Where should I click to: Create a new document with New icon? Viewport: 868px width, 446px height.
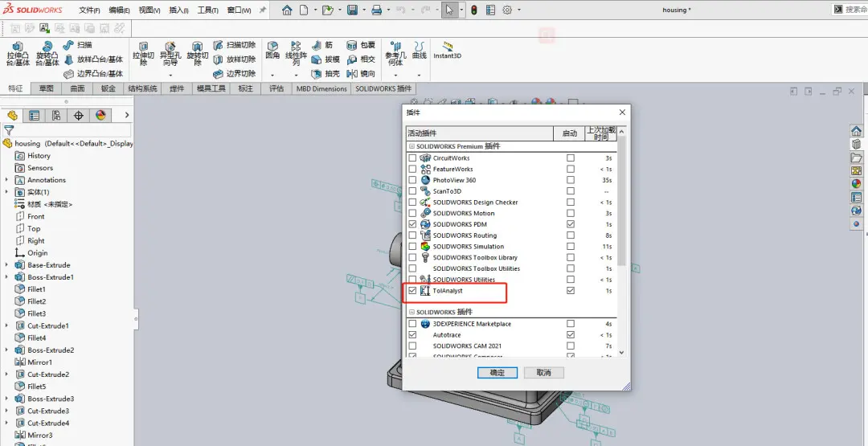click(304, 10)
